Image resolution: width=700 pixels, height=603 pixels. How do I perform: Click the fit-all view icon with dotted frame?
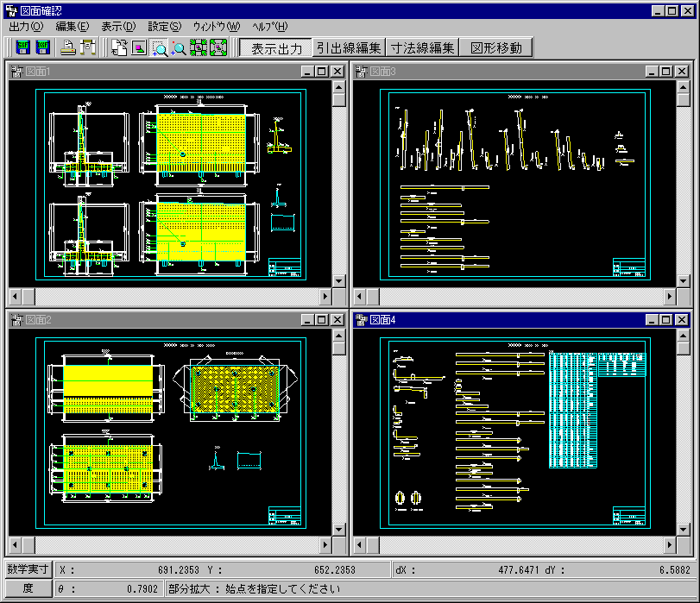(x=199, y=47)
